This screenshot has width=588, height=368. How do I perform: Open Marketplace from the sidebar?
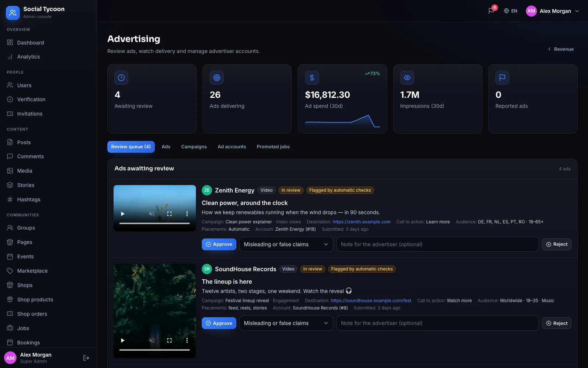[x=48, y=271]
